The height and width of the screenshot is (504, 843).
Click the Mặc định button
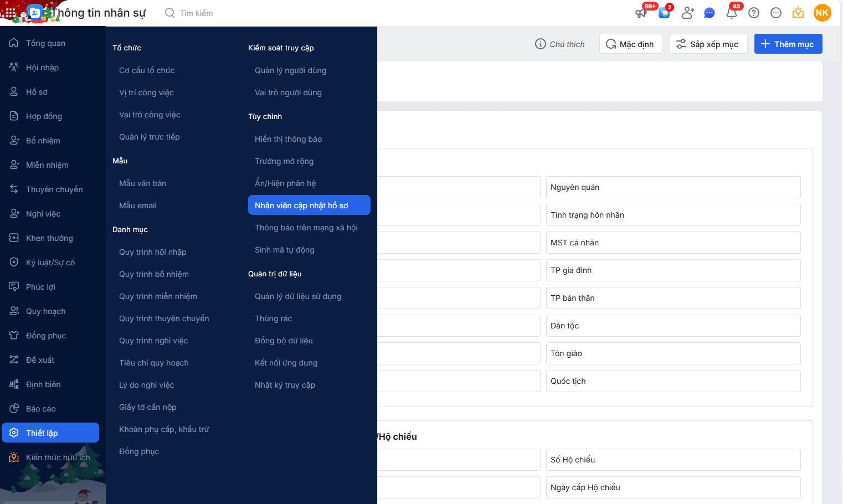631,44
